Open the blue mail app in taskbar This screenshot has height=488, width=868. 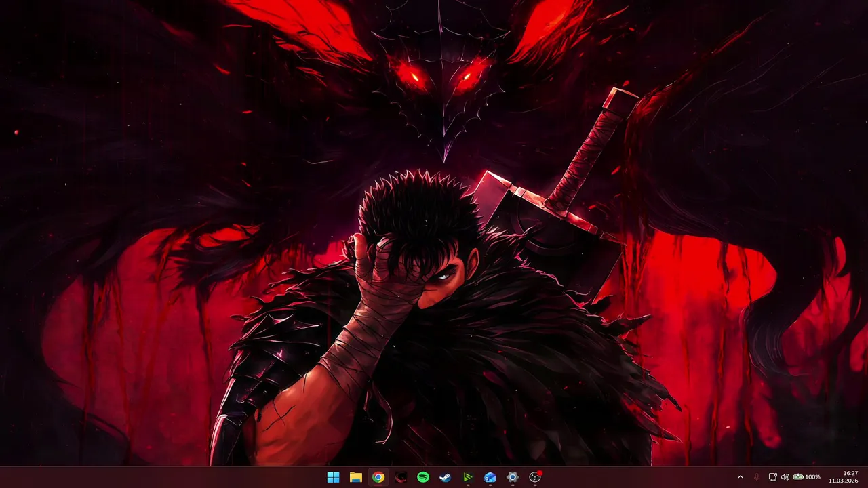[490, 477]
